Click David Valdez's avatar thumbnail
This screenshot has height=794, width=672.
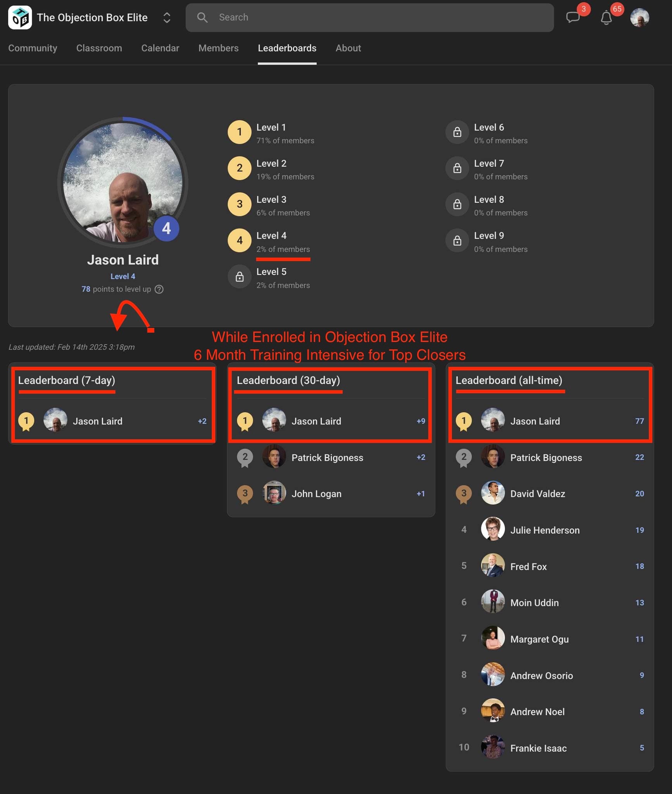[492, 494]
